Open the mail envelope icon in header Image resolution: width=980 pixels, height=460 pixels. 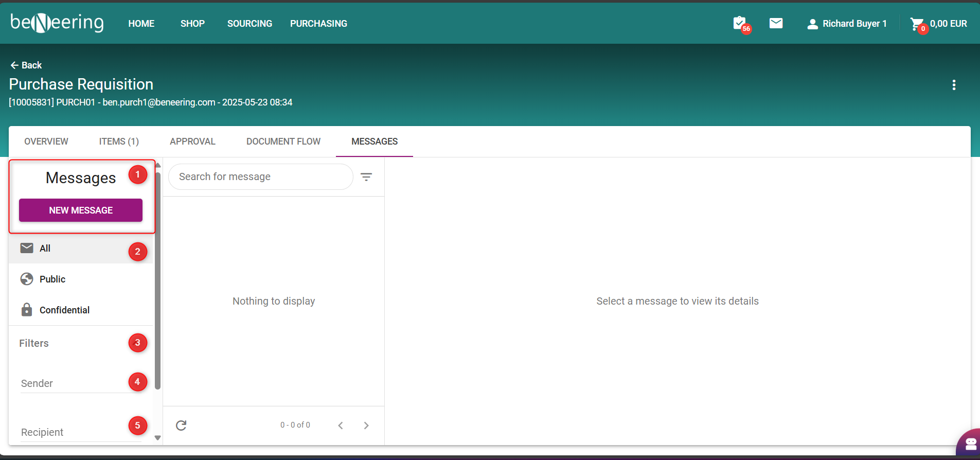[776, 23]
